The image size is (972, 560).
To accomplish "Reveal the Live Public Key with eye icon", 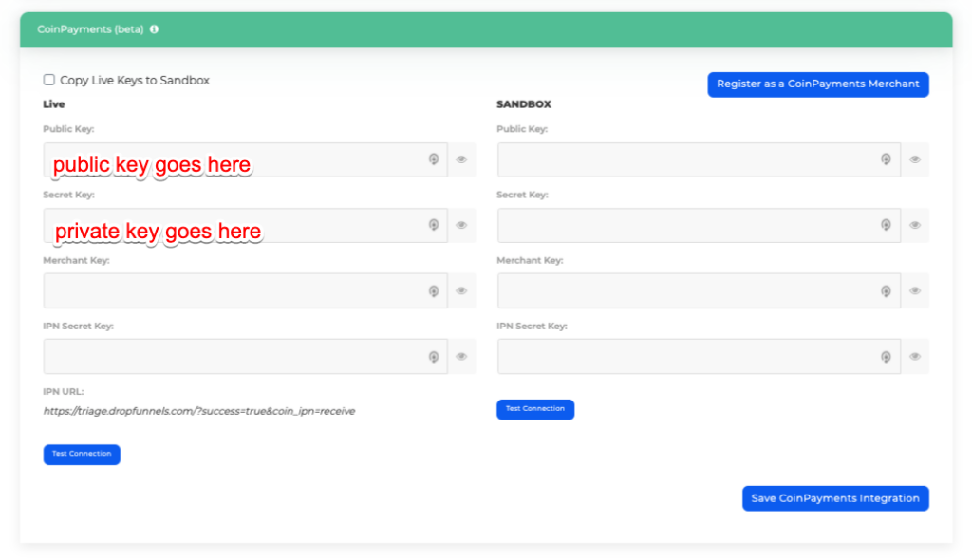I will [x=461, y=159].
